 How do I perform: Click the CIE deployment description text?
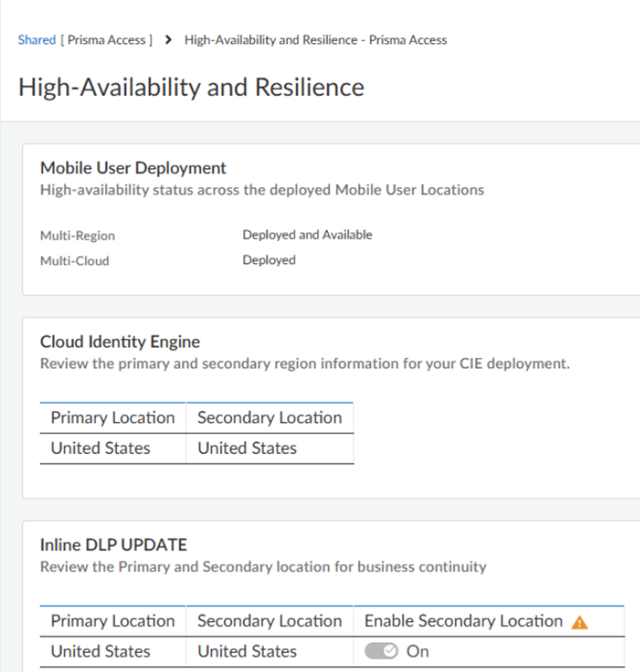[x=305, y=364]
